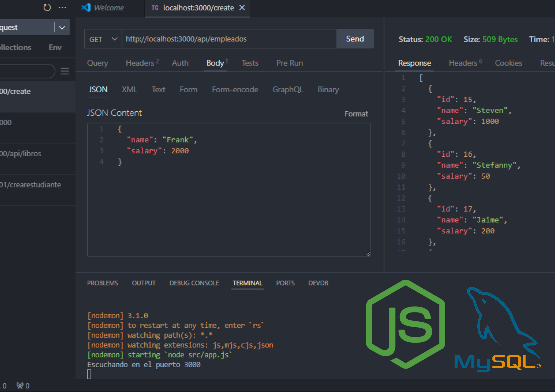Click the editor resize handle corner

[368, 254]
